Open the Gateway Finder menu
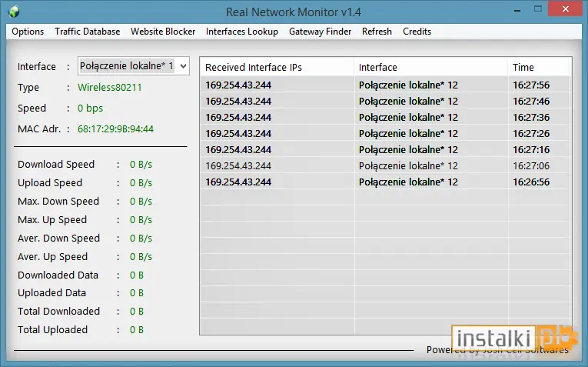This screenshot has width=588, height=367. coord(320,32)
